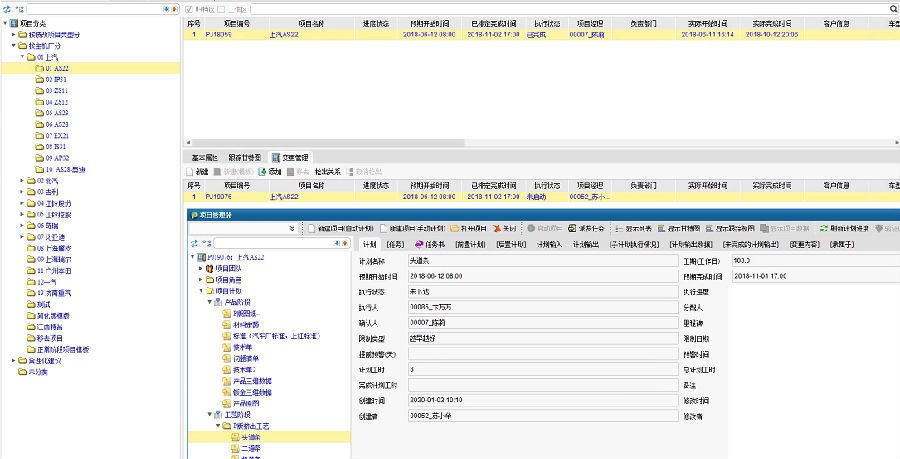Toggle the first checked checkbox in top filter bar
The image size is (900, 459).
[189, 8]
